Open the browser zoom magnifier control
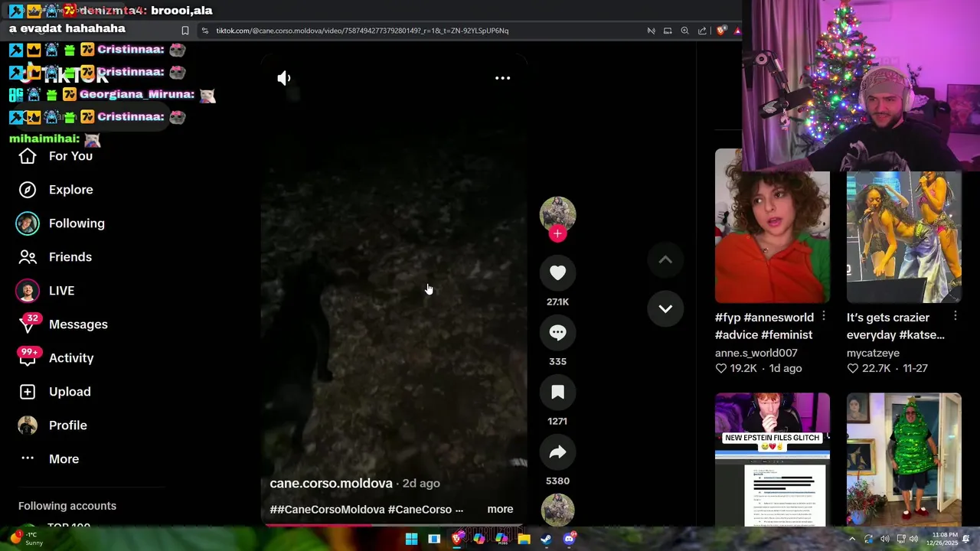This screenshot has height=551, width=980. tap(684, 31)
